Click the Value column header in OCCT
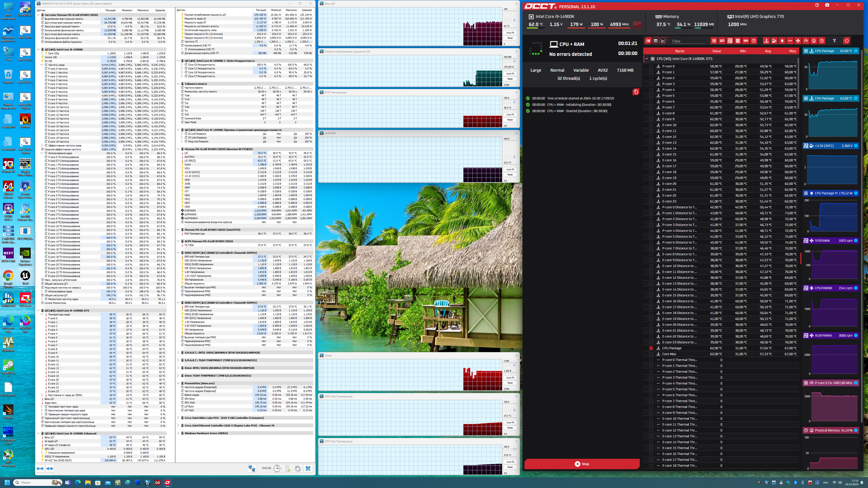 click(716, 51)
